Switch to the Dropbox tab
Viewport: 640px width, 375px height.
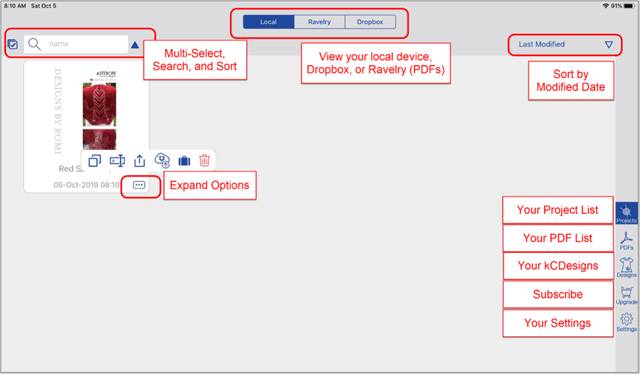click(x=370, y=22)
